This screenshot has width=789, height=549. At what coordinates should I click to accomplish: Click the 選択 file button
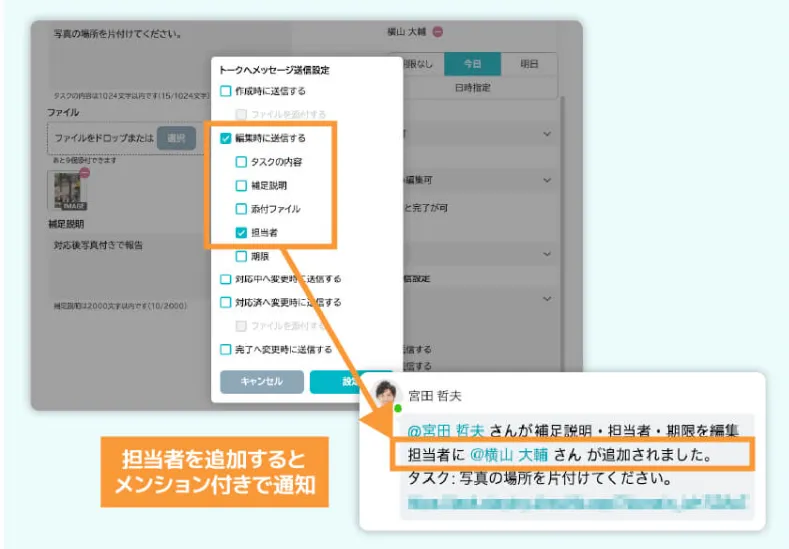point(176,138)
